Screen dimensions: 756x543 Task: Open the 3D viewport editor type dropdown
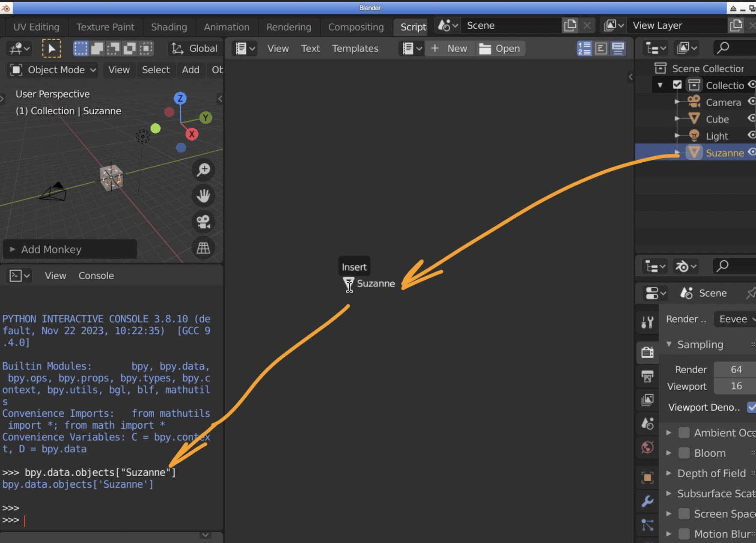[x=19, y=48]
